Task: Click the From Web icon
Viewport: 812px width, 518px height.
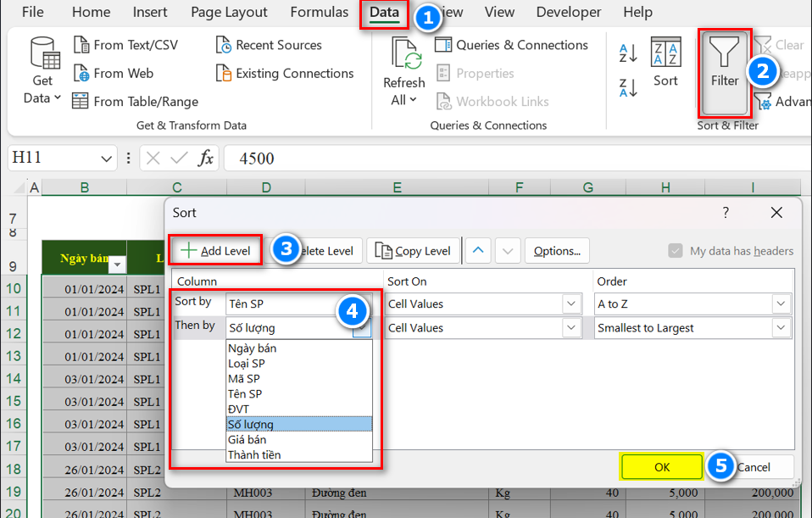Action: tap(81, 74)
